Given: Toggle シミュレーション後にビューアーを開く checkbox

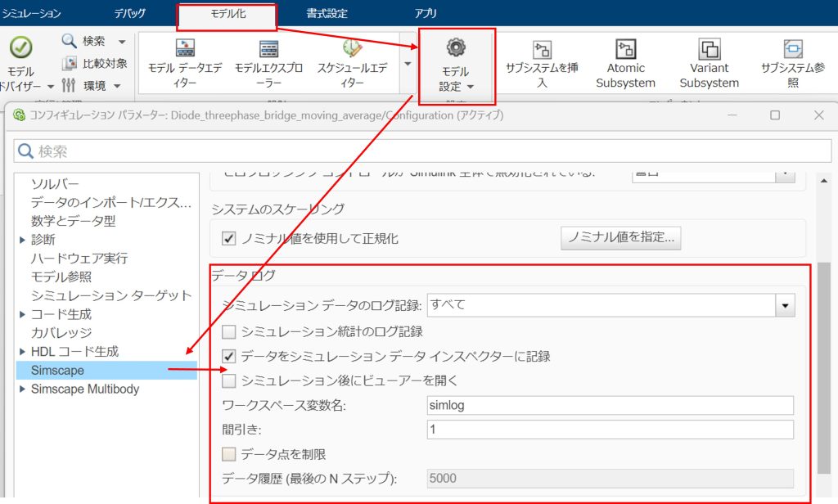Looking at the screenshot, I should pyautogui.click(x=229, y=380).
